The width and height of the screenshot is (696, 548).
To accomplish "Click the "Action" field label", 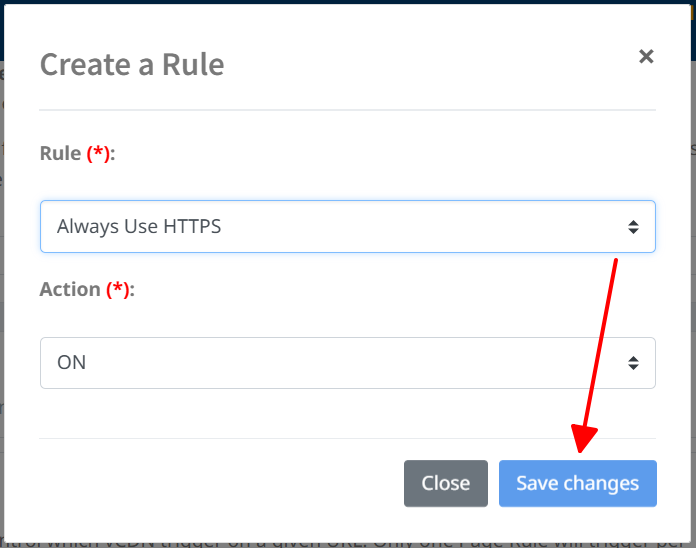I will (x=70, y=290).
